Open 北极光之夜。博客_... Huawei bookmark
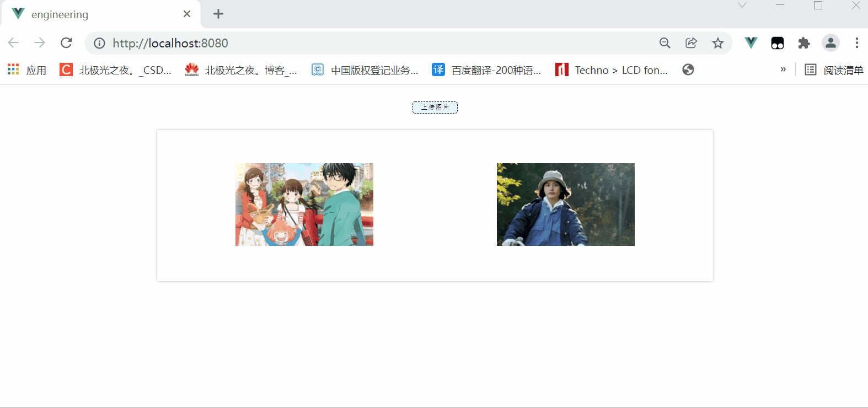This screenshot has height=408, width=868. 241,70
